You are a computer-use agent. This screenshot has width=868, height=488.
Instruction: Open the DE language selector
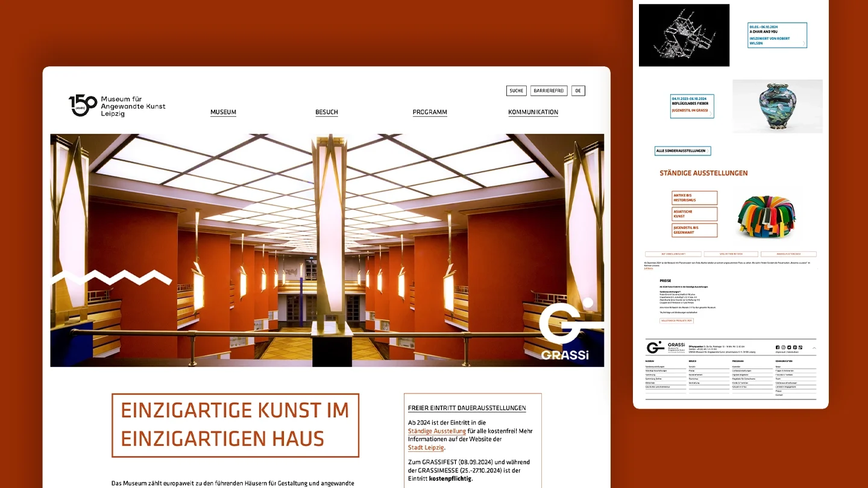point(578,91)
